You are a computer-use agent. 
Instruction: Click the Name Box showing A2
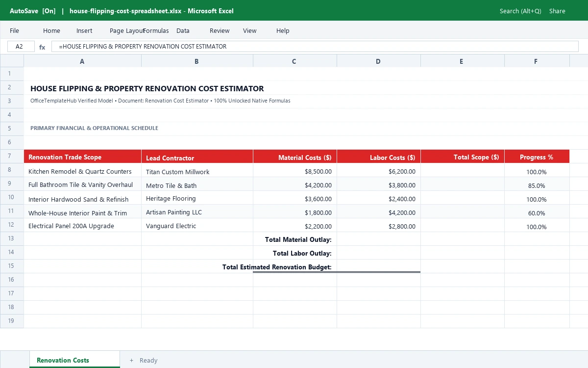click(21, 47)
